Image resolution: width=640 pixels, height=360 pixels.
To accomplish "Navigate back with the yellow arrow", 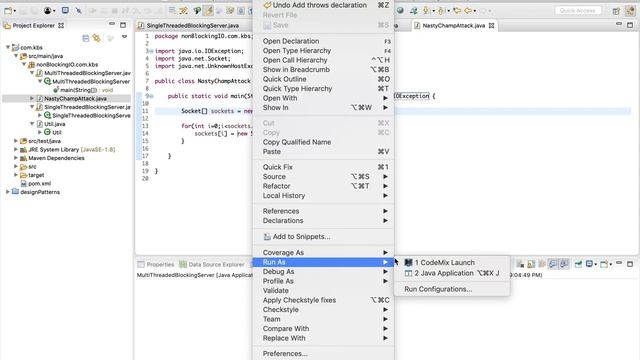I will [468, 11].
